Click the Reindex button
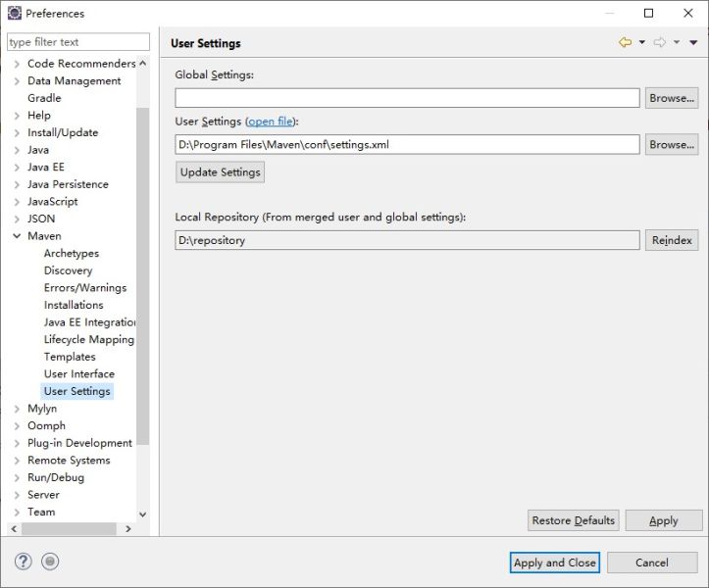 click(x=672, y=240)
